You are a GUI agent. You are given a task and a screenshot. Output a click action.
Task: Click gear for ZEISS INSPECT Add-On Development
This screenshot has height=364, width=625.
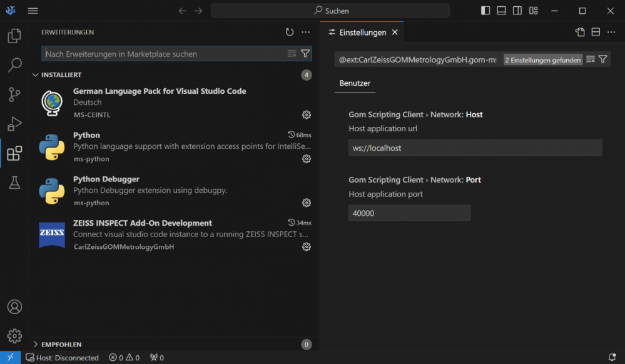point(306,246)
